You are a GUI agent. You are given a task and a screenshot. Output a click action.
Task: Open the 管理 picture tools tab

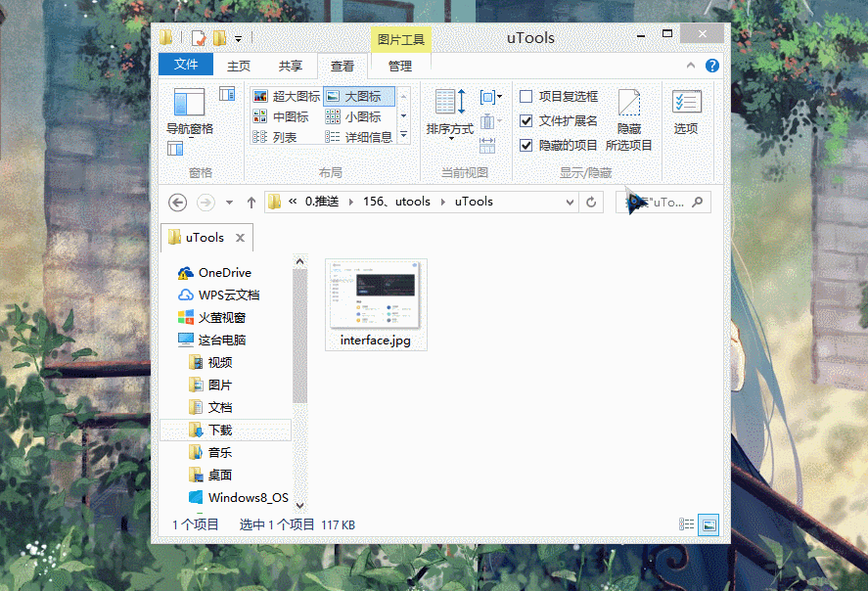click(400, 66)
